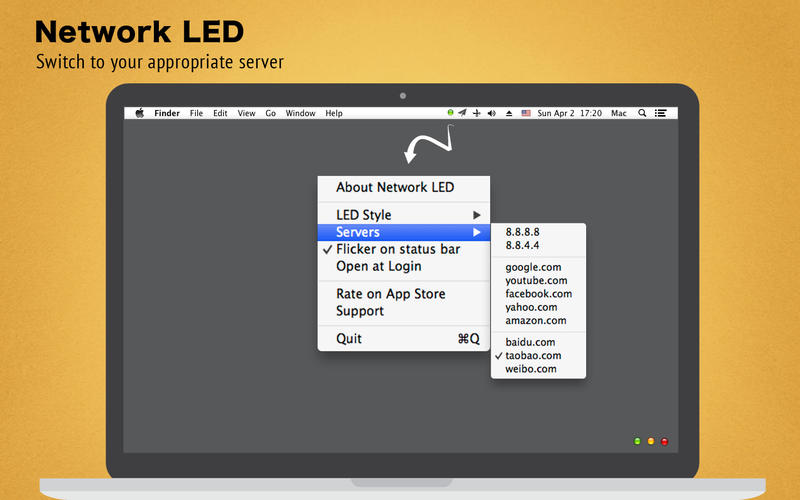The height and width of the screenshot is (500, 800).
Task: Open the Help menu
Action: click(334, 113)
